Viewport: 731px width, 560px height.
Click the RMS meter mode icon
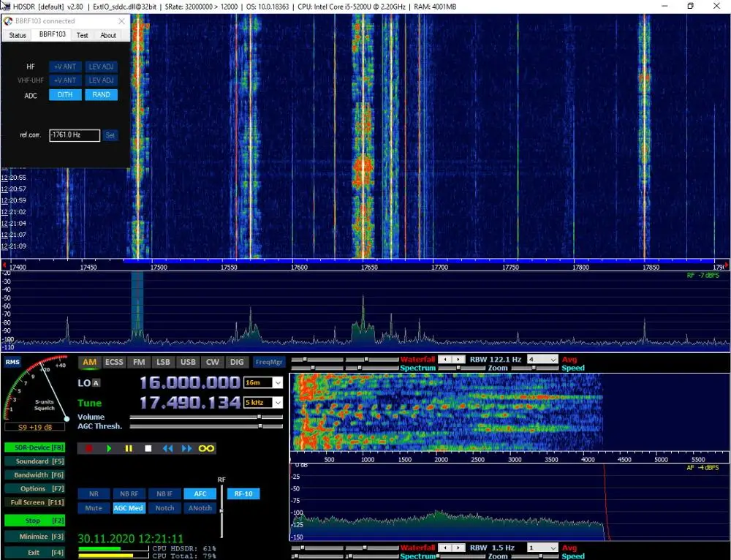point(12,362)
